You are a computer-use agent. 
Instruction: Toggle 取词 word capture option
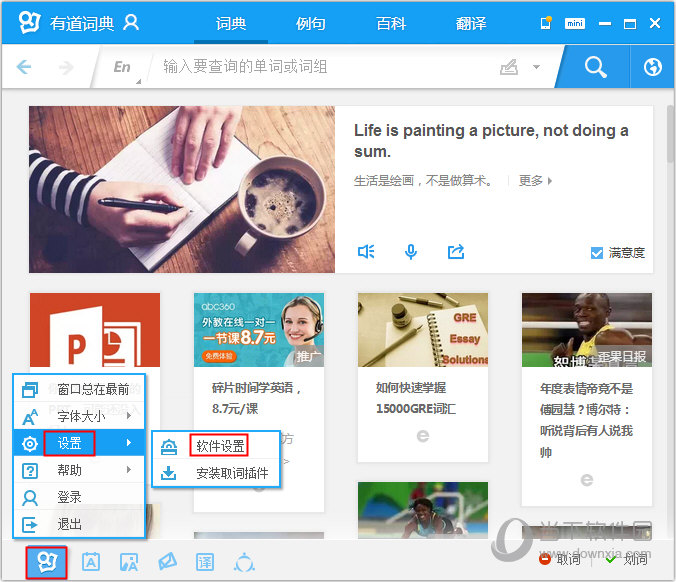click(x=560, y=560)
